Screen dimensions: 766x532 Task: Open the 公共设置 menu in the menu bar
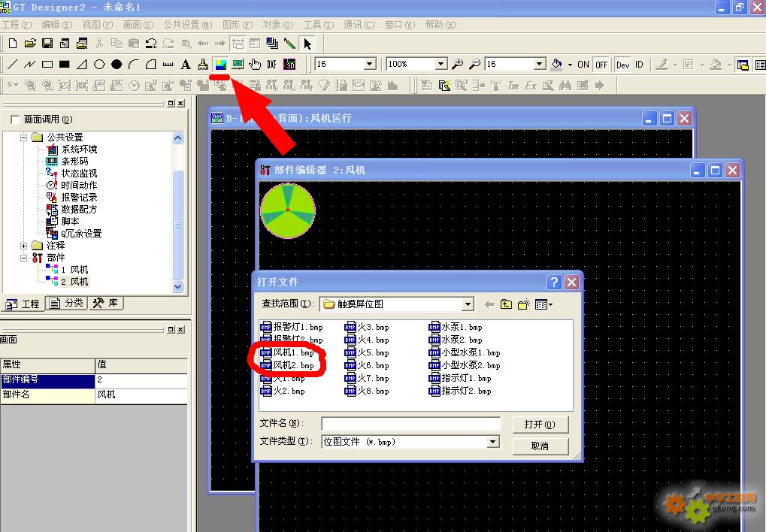(188, 25)
